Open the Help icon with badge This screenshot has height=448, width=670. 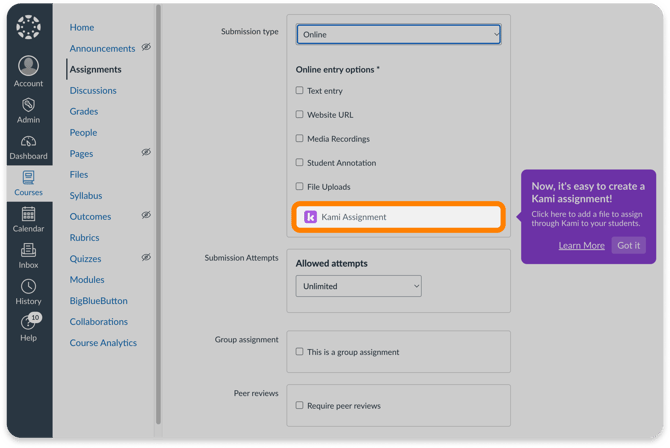[31, 321]
